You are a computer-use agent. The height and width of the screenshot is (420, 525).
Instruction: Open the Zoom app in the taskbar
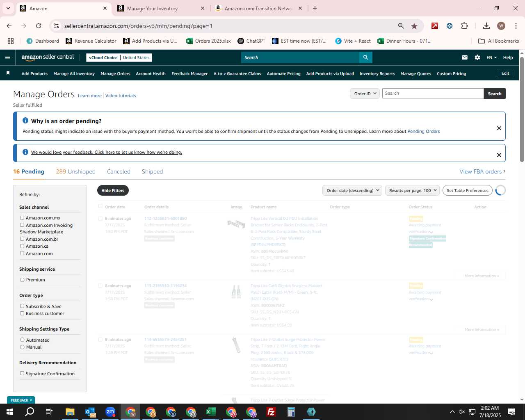coord(110,412)
